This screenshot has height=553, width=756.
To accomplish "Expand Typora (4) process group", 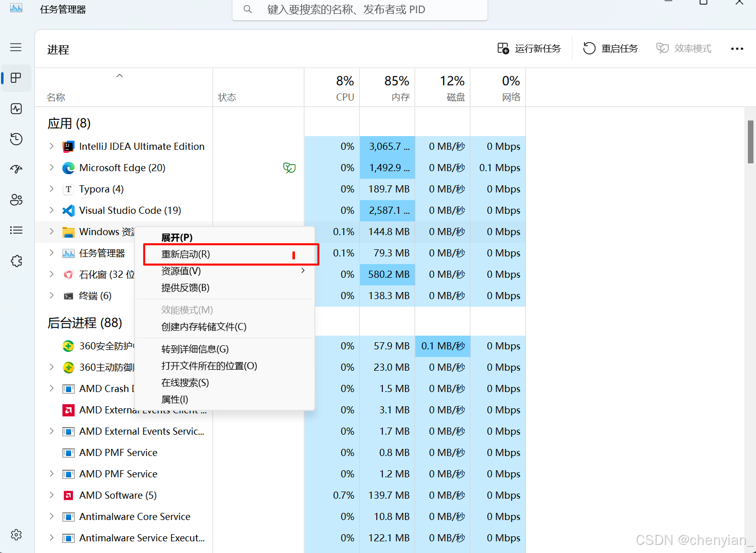I will coord(51,189).
